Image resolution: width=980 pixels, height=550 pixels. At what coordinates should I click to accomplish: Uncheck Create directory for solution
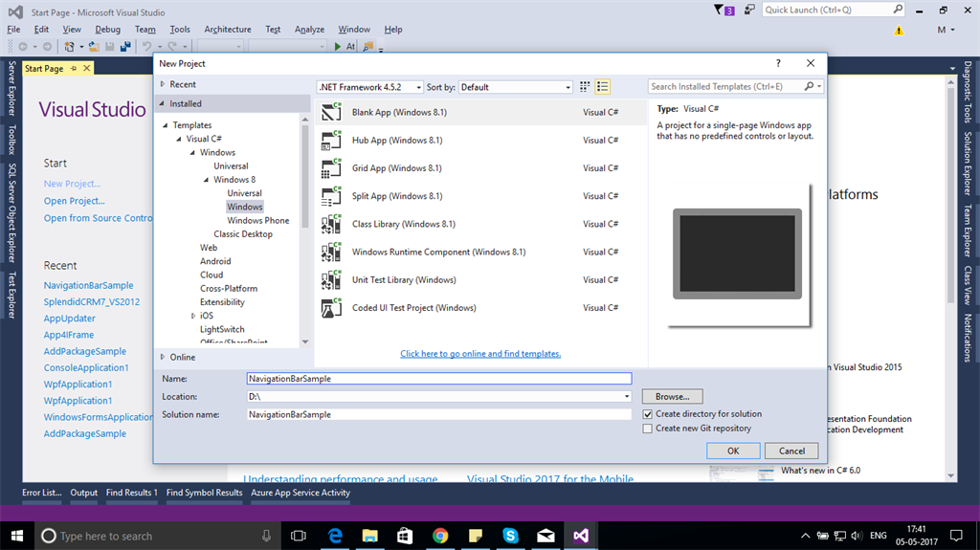648,414
